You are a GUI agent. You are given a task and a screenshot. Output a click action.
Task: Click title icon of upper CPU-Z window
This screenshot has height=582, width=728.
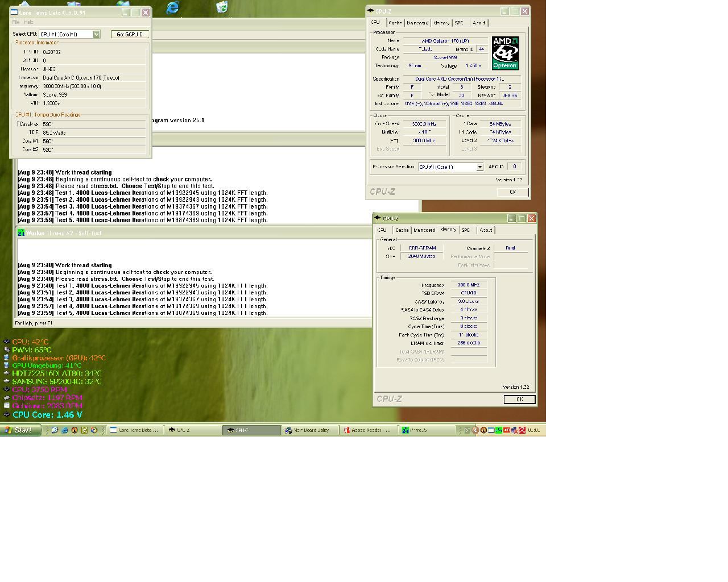click(x=370, y=11)
